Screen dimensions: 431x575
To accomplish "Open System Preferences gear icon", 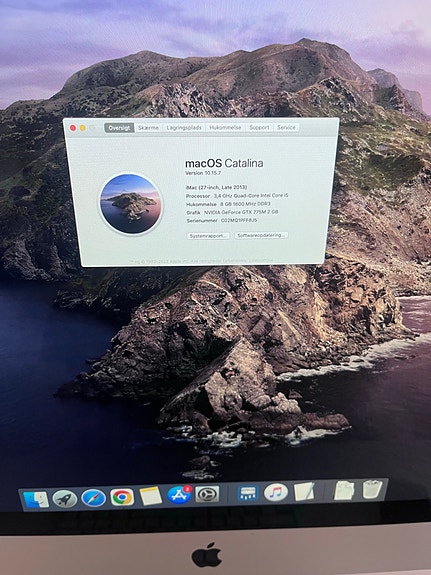I will point(207,494).
